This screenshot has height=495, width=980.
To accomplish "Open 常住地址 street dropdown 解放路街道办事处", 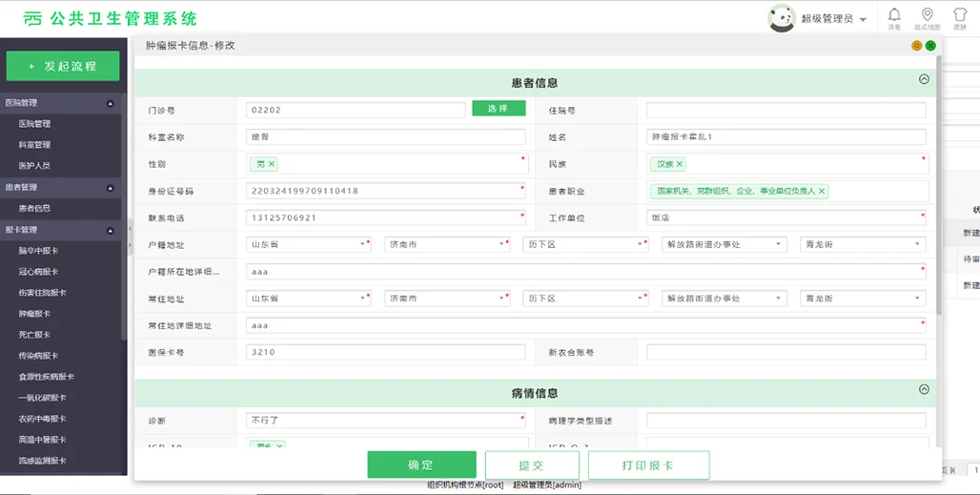I will (x=724, y=299).
